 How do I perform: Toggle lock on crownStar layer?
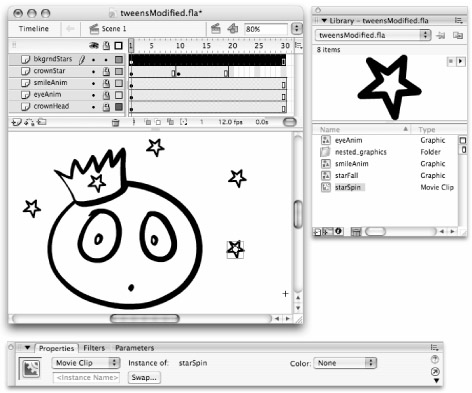106,71
